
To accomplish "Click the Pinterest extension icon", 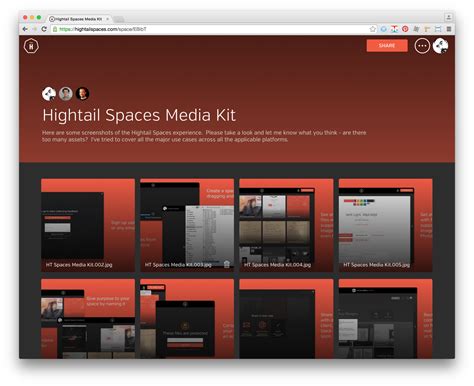I will [405, 29].
